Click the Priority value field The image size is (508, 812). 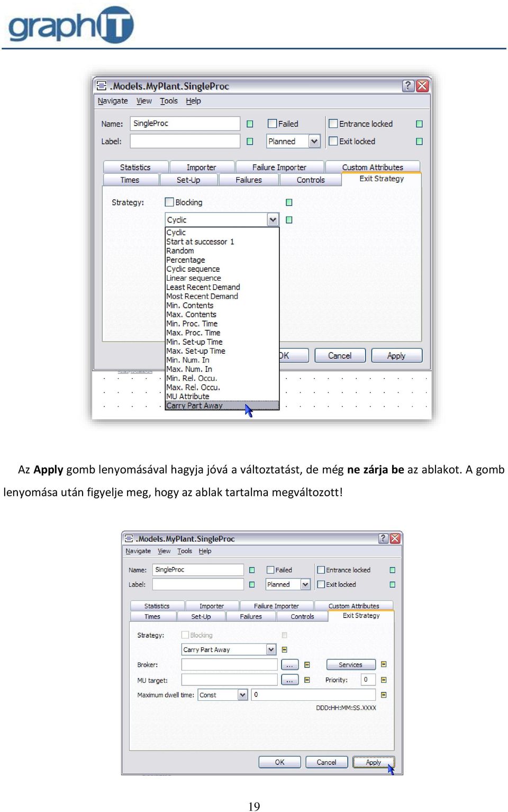(368, 680)
